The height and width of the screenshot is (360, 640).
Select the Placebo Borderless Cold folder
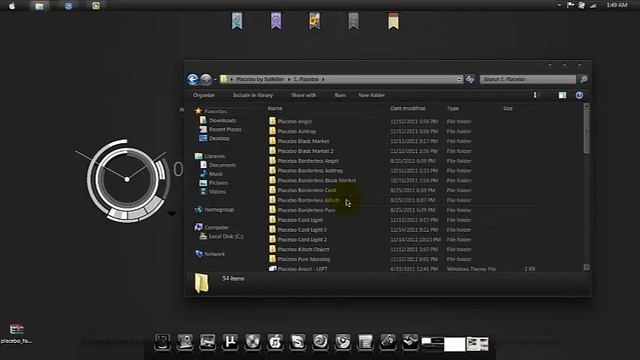(x=307, y=190)
